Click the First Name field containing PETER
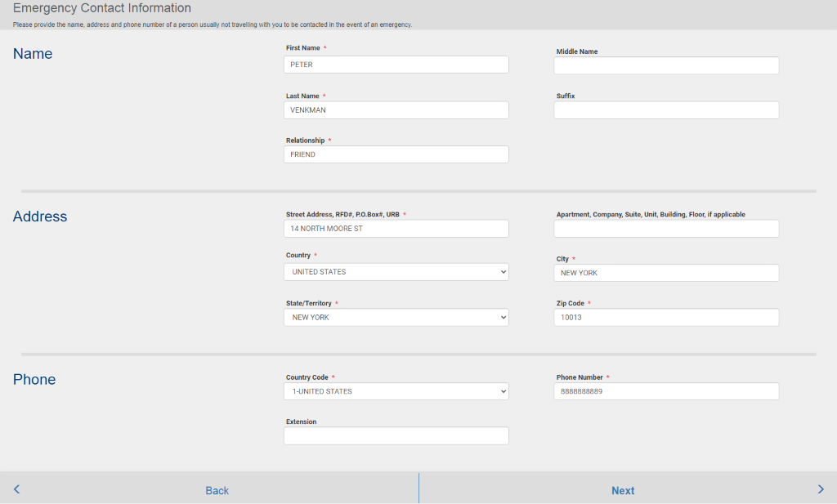This screenshot has height=504, width=837. coord(396,65)
